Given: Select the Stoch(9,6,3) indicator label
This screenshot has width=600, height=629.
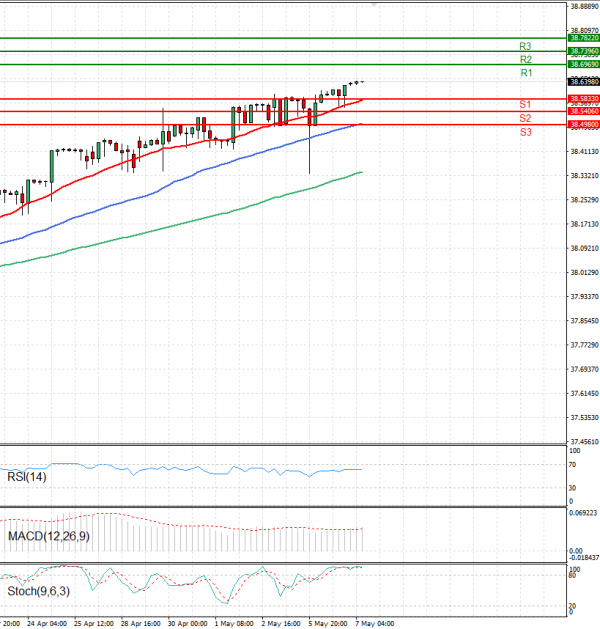Looking at the screenshot, I should pyautogui.click(x=37, y=591).
